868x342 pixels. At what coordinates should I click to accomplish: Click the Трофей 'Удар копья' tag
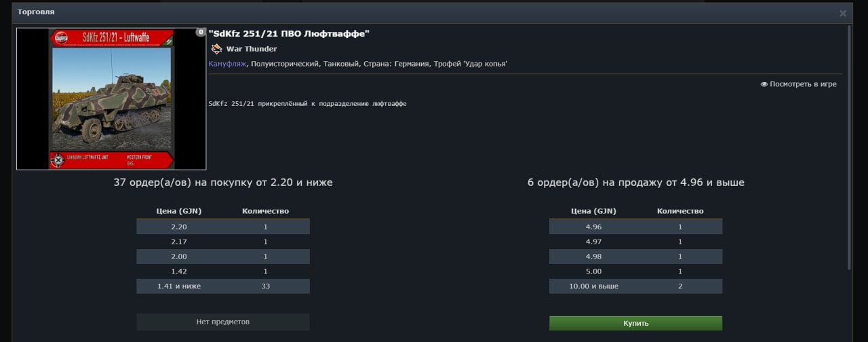click(470, 64)
